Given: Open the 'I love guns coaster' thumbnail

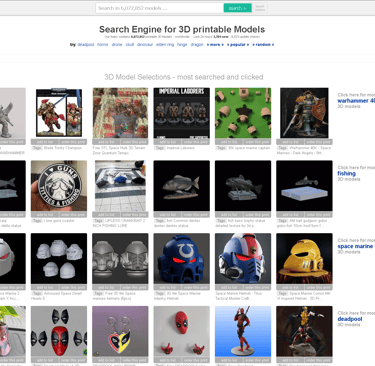Looking at the screenshot, I should pyautogui.click(x=59, y=186).
